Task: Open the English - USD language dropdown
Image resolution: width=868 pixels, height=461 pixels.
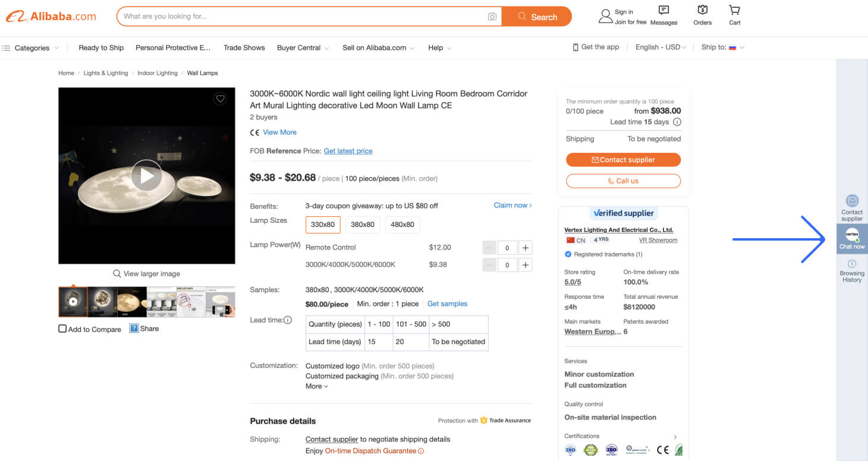Action: 661,48
